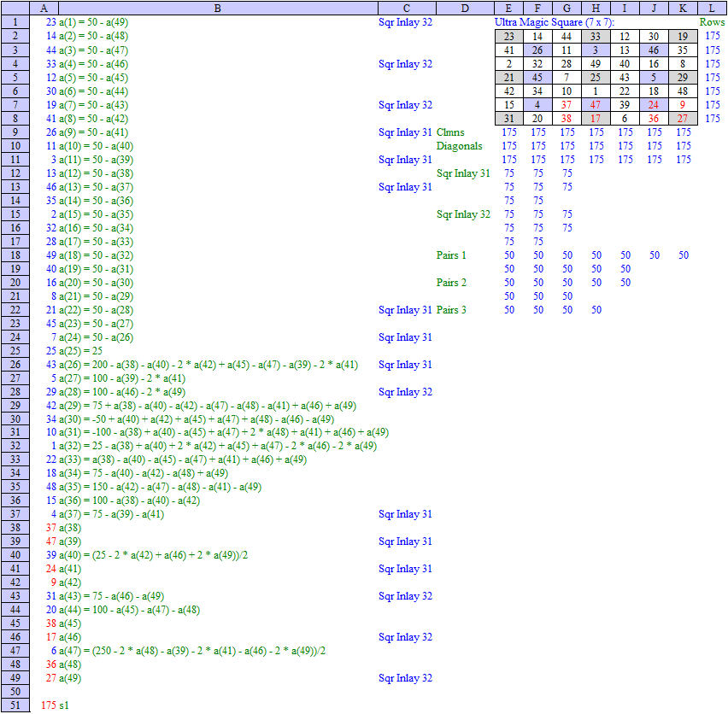Select the standalone 'a(48)' variable cell
The height and width of the screenshot is (714, 728).
click(x=70, y=664)
